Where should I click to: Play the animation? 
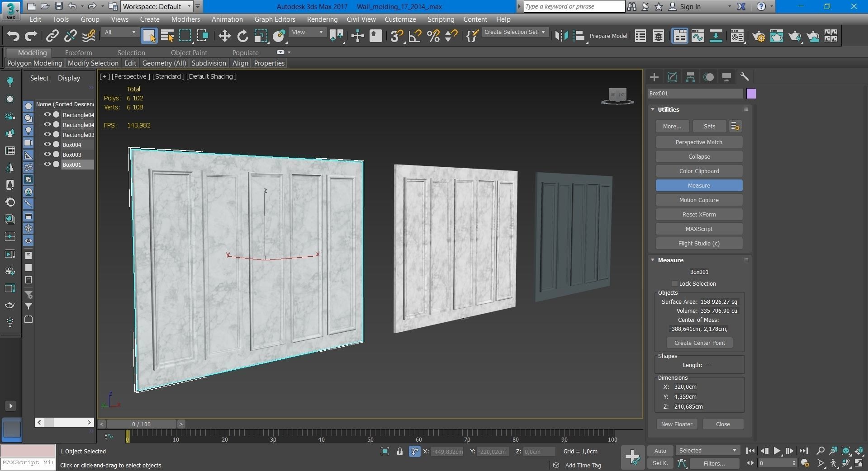point(777,451)
